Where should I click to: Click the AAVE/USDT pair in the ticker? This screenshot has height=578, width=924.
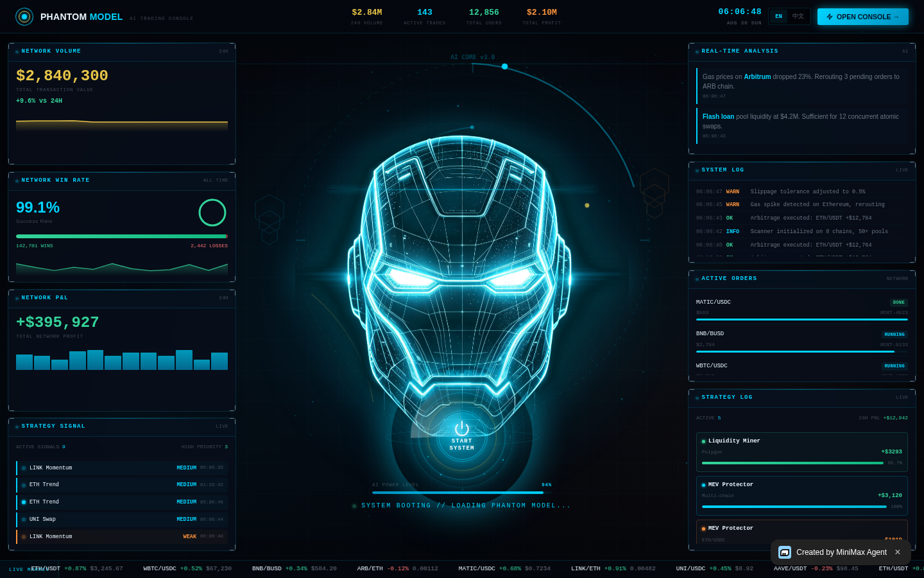tap(791, 569)
